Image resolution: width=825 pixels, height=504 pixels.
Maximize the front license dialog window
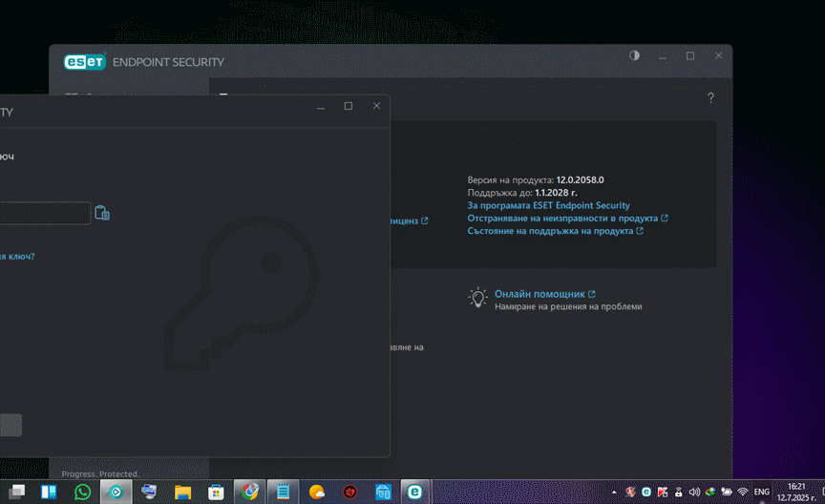349,106
